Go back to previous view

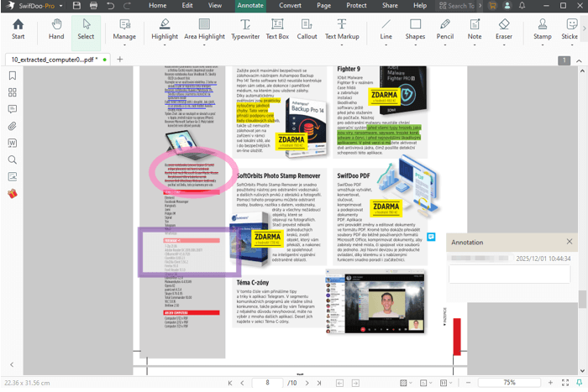pyautogui.click(x=339, y=383)
